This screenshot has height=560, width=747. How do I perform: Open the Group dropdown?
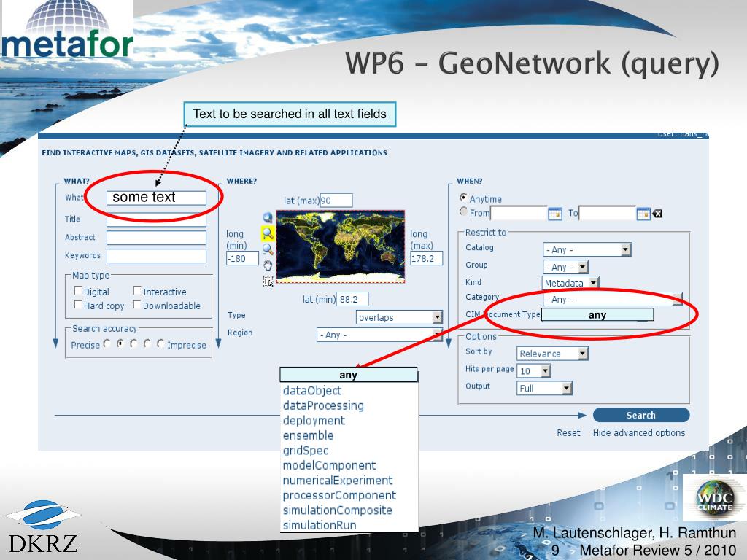[x=565, y=267]
